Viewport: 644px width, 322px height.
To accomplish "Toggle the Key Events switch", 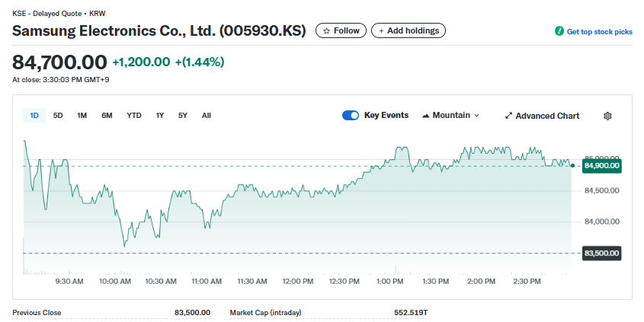I will point(351,116).
